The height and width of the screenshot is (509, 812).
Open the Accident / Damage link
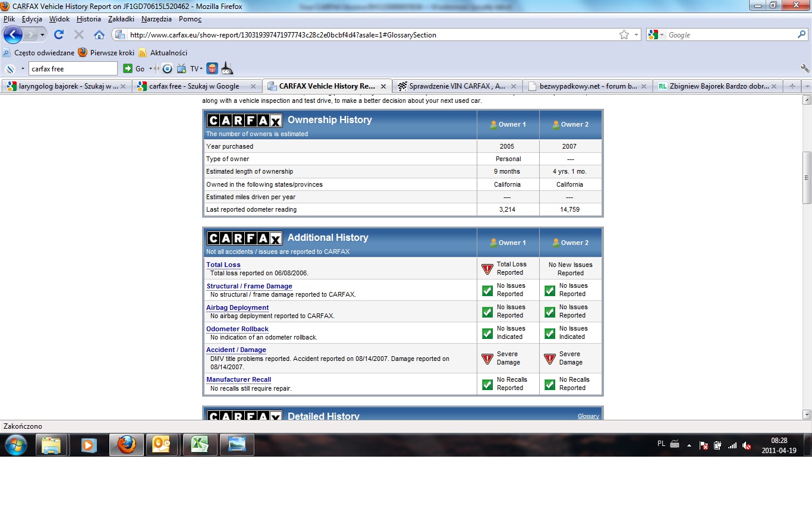pos(237,350)
